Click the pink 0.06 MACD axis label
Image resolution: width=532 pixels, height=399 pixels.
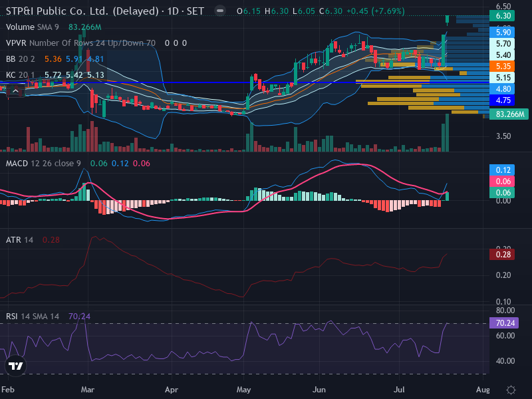pyautogui.click(x=502, y=181)
